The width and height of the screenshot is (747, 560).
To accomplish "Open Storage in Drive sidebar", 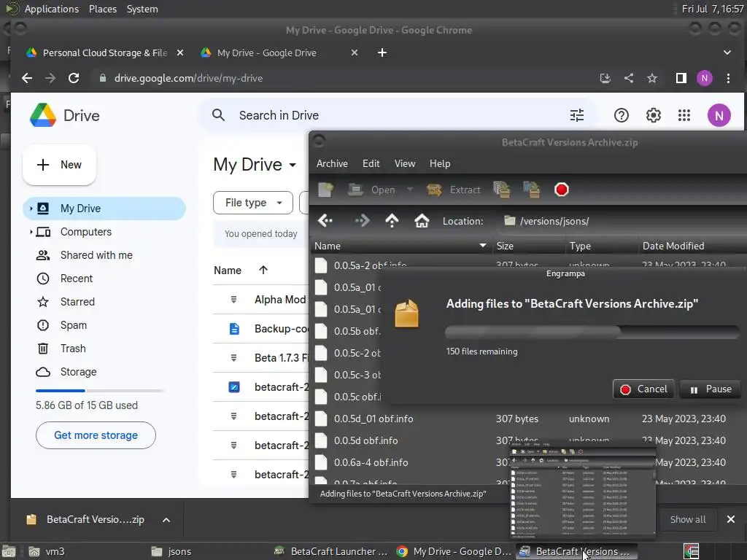I will point(78,372).
